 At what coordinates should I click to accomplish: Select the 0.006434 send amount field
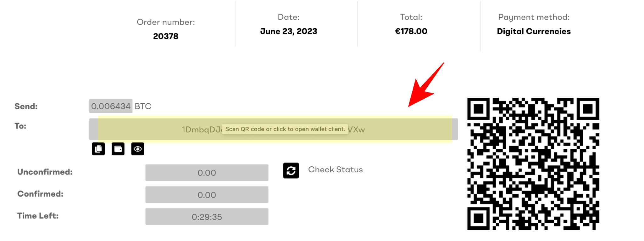[x=111, y=106]
